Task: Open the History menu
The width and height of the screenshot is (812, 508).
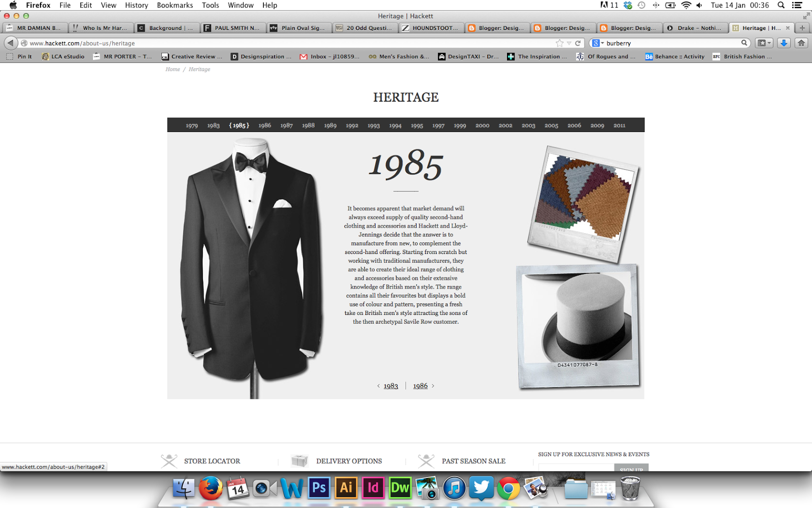Action: pos(137,5)
